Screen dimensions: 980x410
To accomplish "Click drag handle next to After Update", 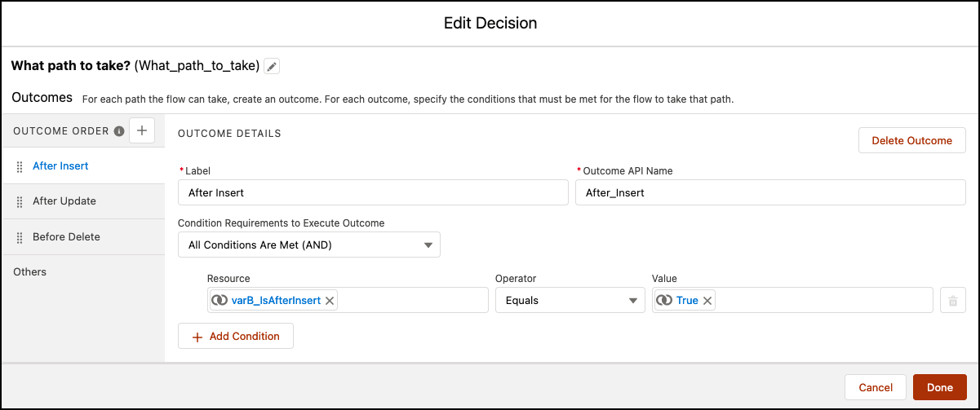I will (20, 201).
